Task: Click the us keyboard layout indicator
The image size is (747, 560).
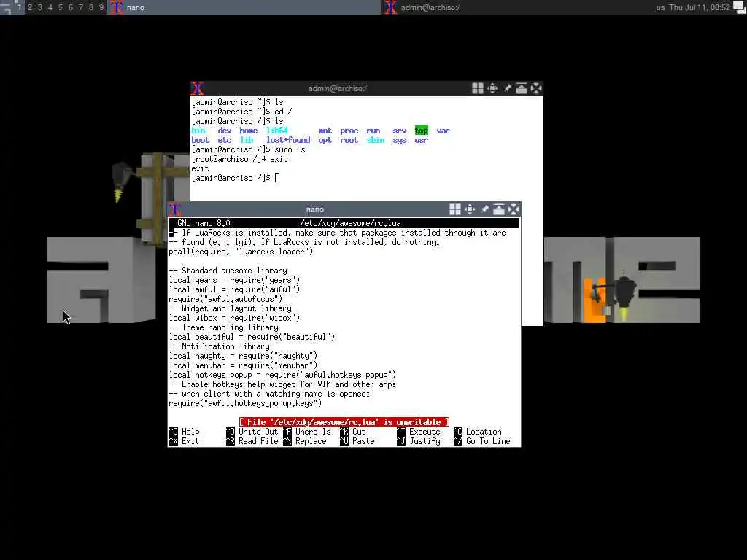Action: [x=659, y=7]
